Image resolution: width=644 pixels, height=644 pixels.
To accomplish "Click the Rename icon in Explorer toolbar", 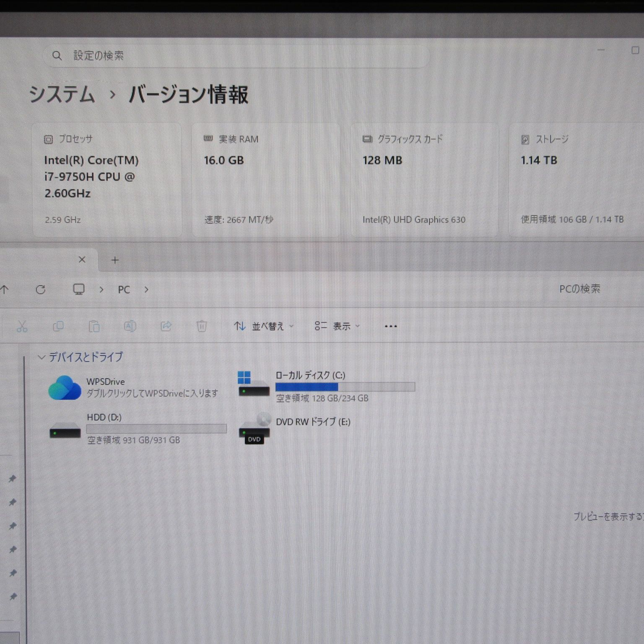I will click(130, 326).
